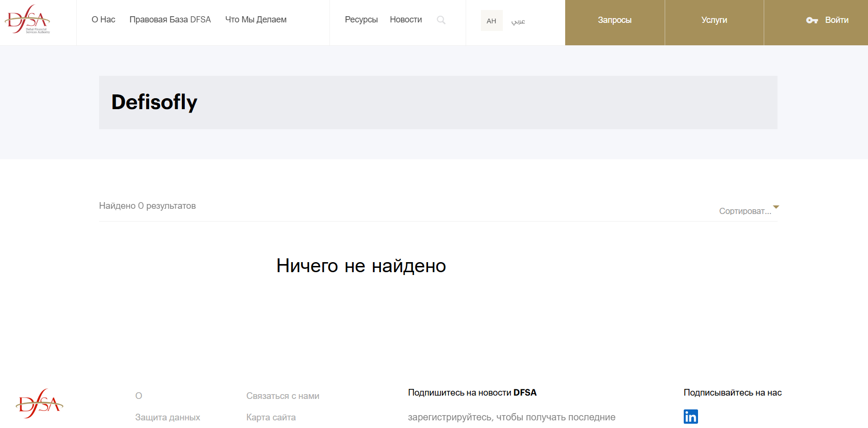Open the LinkedIn icon in footer
The height and width of the screenshot is (428, 868).
(x=690, y=417)
